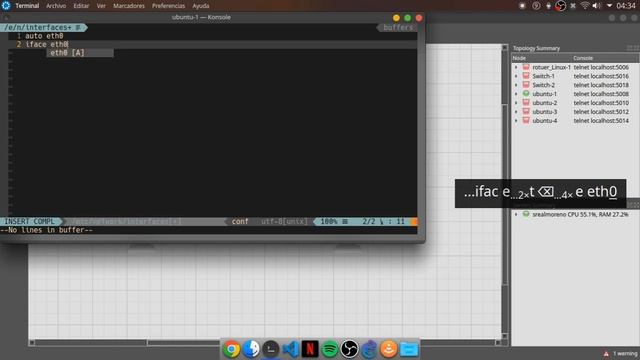
Task: Expand the ubuntu-1 node row
Action: tap(516, 94)
